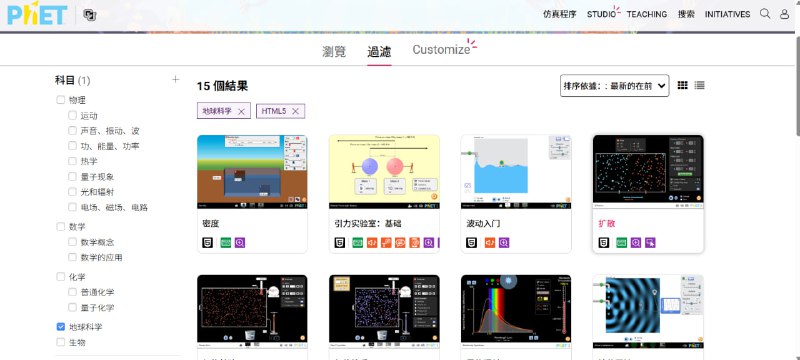
Task: Open the search magnifier icon in header
Action: [765, 14]
